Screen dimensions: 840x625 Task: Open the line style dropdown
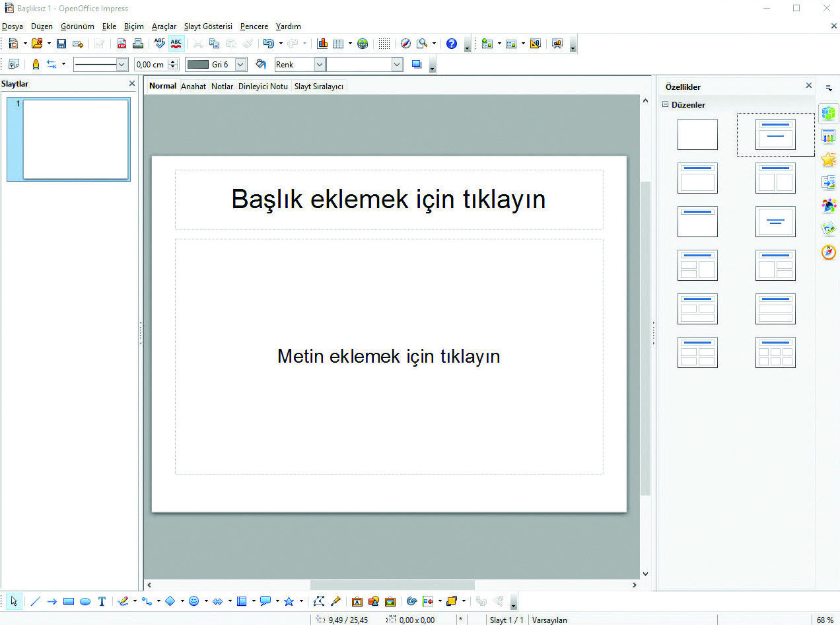[122, 64]
